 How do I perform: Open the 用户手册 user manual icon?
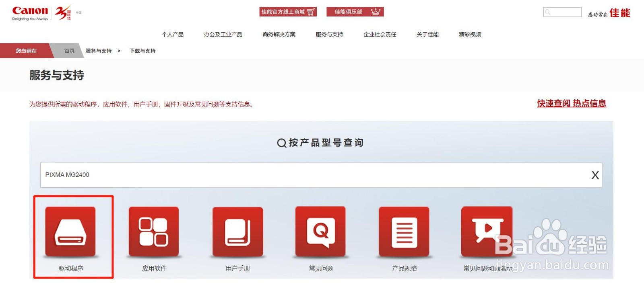point(237,232)
